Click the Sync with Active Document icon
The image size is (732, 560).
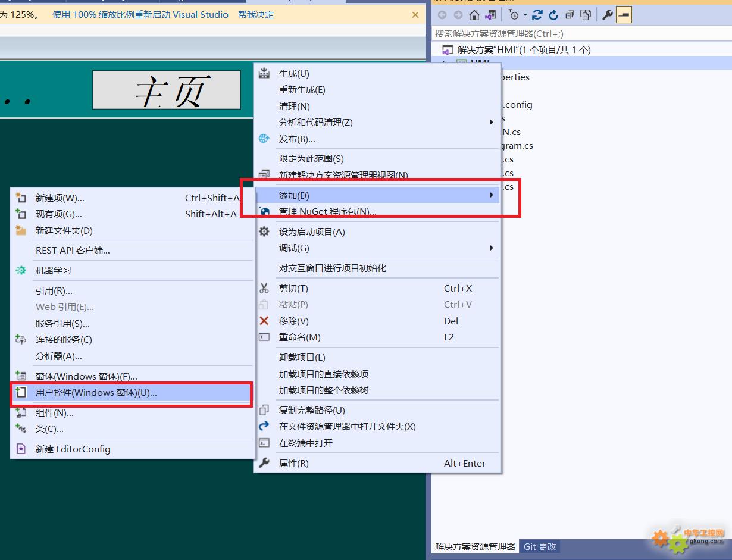[537, 15]
